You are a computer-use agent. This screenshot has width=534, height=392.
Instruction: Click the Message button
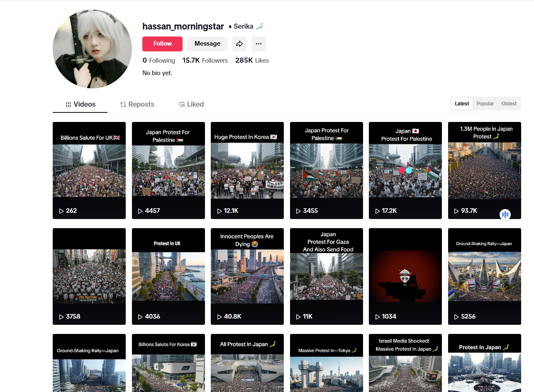207,44
